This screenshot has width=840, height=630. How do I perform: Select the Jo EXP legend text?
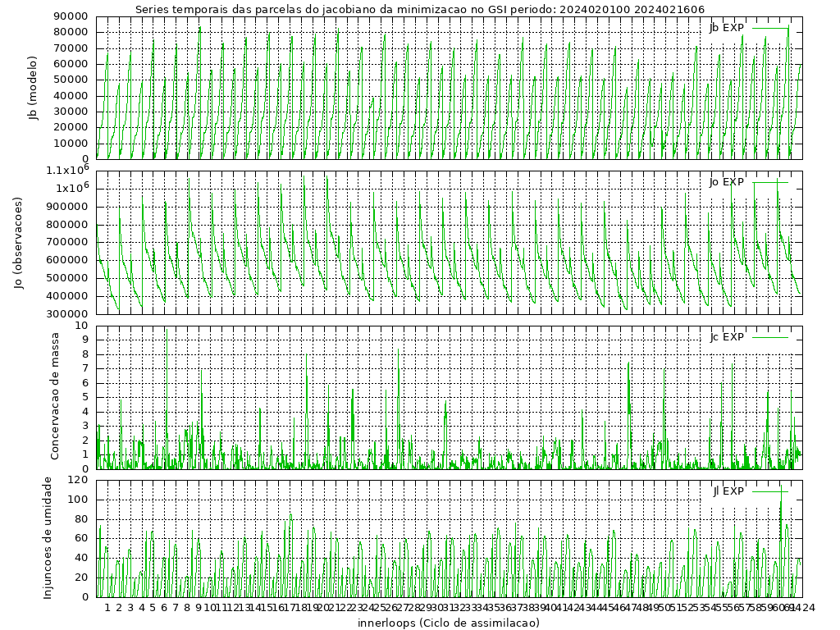[x=727, y=182]
